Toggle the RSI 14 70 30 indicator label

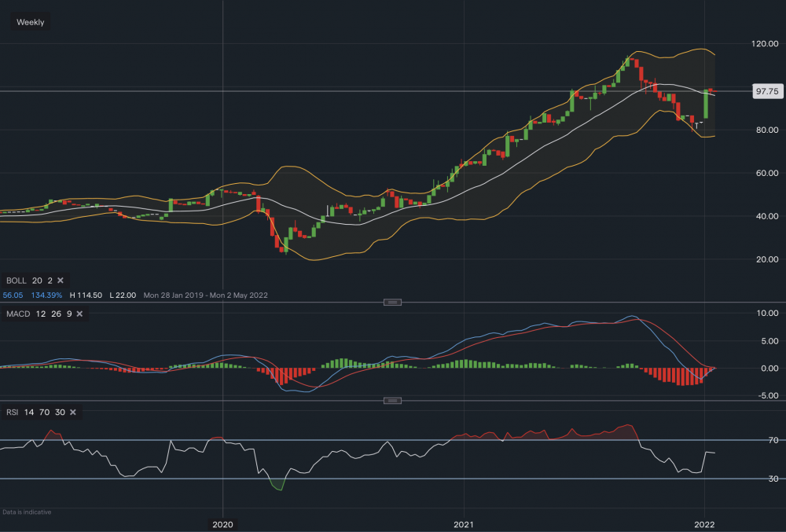[35, 412]
